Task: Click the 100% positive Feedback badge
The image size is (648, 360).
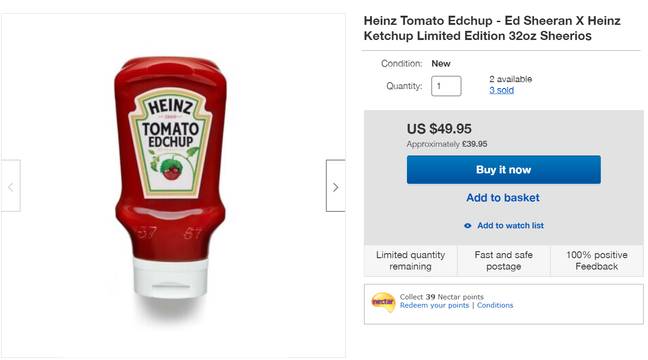Action: (x=597, y=260)
